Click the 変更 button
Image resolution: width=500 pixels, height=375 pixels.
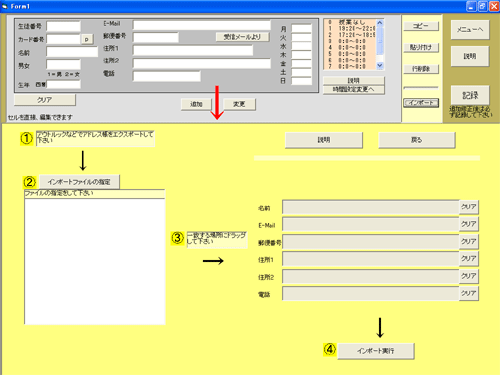(239, 104)
